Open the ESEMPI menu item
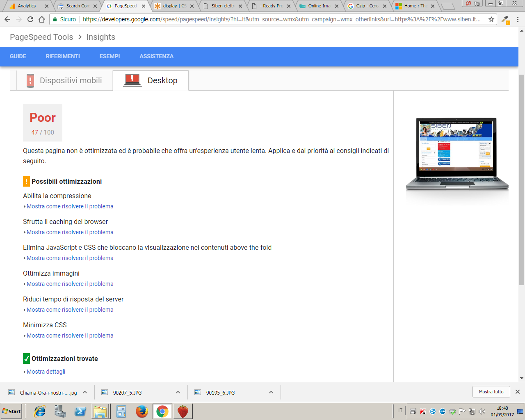 tap(110, 56)
